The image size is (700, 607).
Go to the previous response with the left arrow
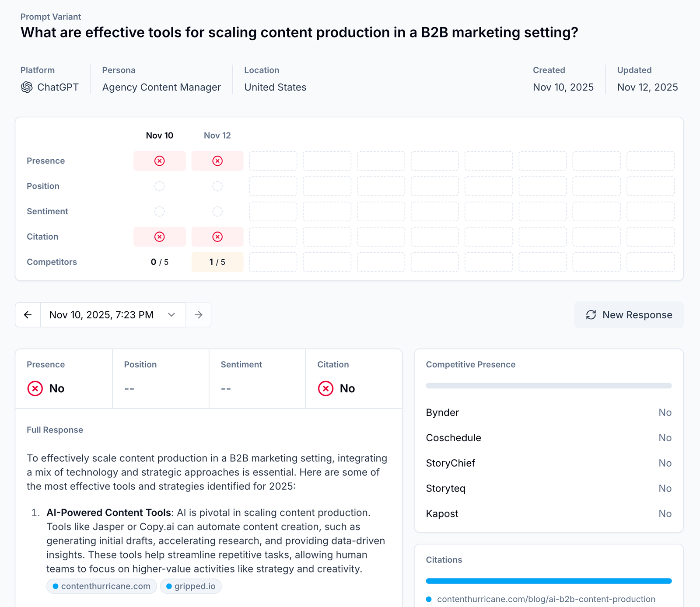tap(28, 315)
